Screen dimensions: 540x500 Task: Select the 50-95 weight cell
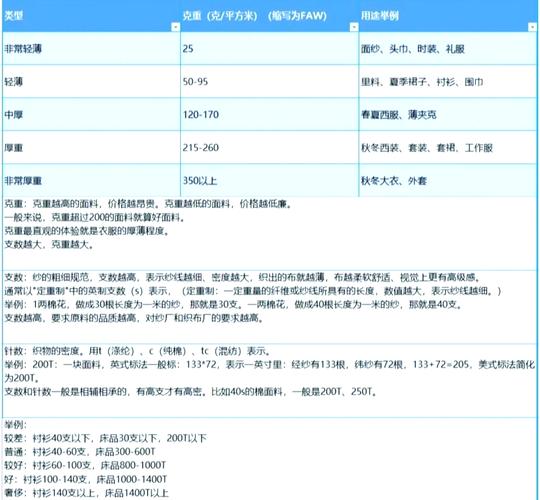click(269, 82)
